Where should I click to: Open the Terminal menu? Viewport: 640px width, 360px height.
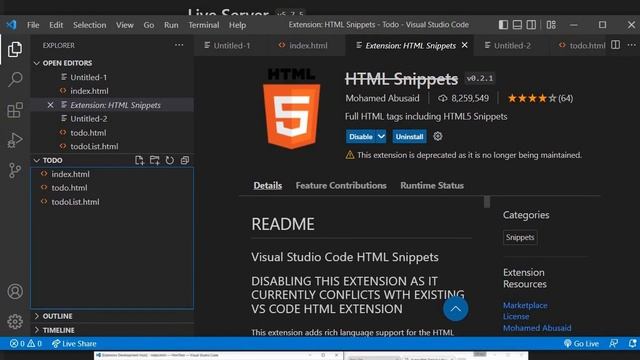click(204, 25)
